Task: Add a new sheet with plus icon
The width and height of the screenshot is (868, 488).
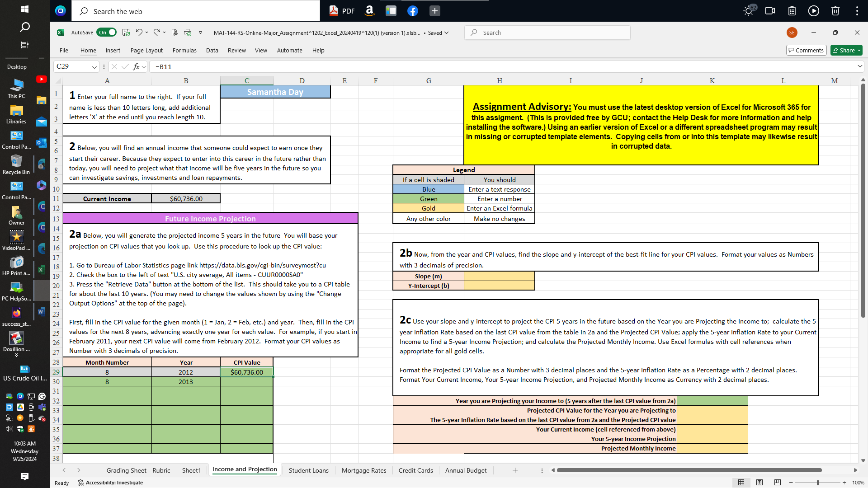Action: point(515,470)
